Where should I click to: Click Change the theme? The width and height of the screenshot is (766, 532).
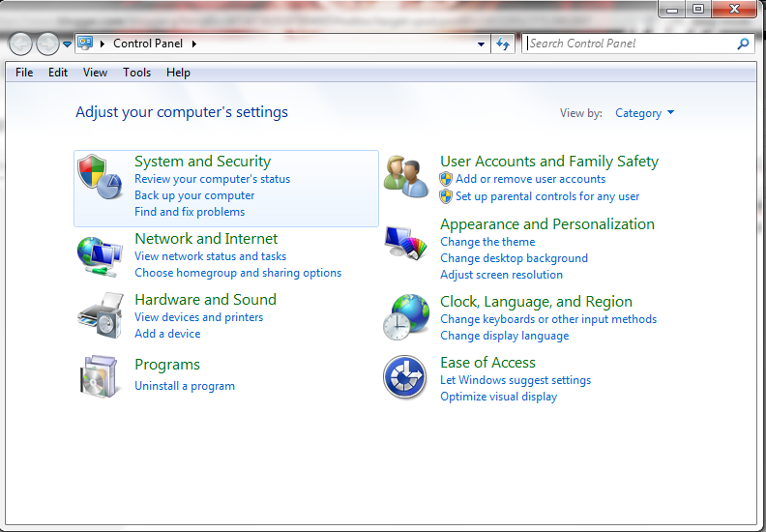pos(487,241)
